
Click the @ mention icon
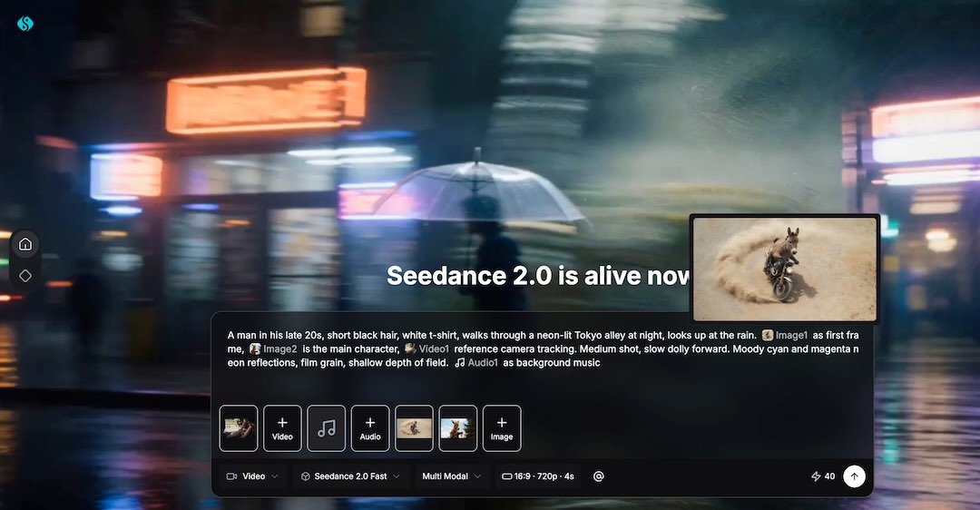(x=598, y=476)
